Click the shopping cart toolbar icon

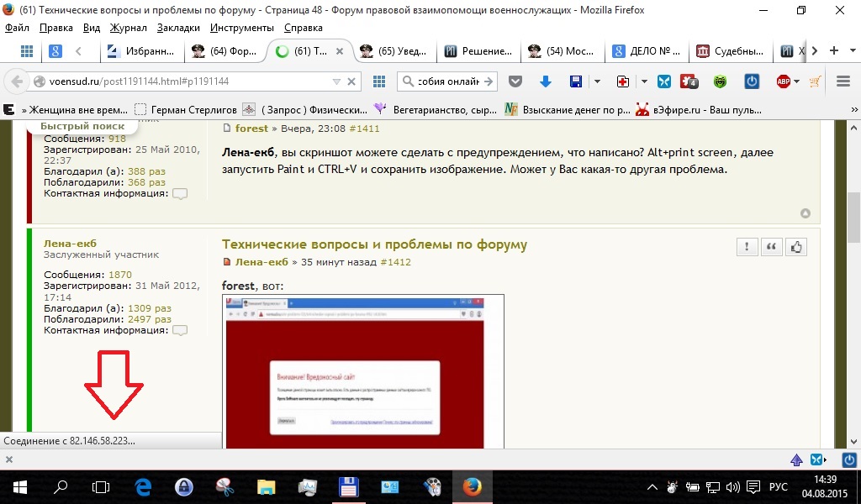(814, 81)
